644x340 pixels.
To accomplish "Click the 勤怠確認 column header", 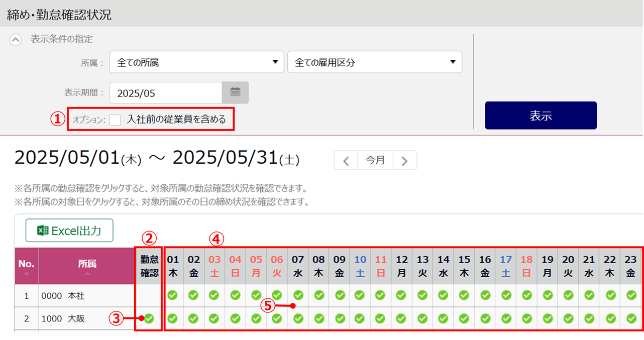I will point(149,266).
